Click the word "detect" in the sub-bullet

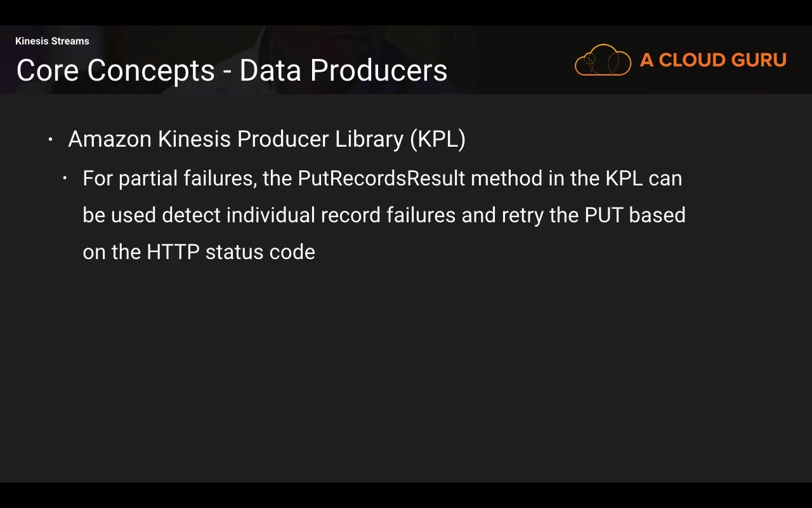point(191,215)
